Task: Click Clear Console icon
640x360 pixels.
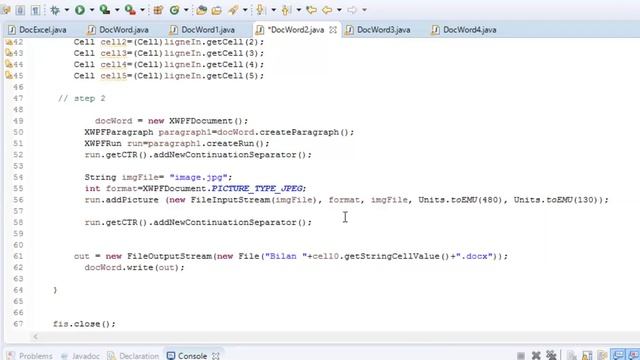Action: (x=571, y=356)
